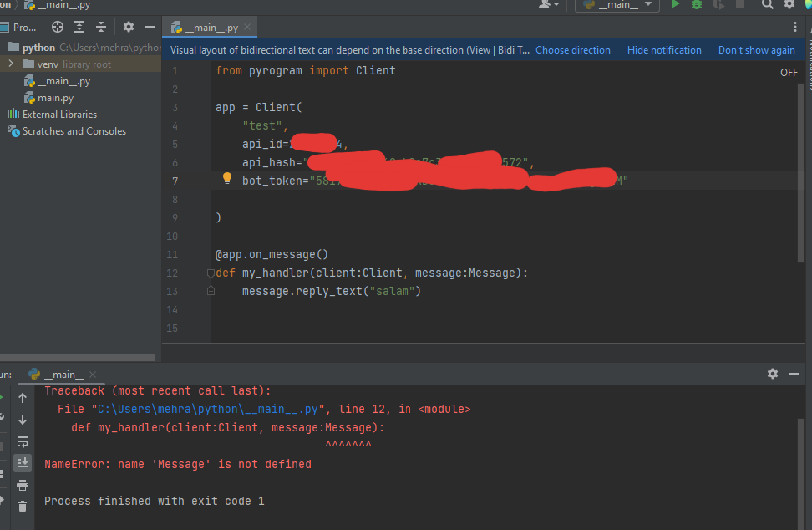Click line number 12 in the gutter
The image size is (812, 530).
[x=172, y=273]
